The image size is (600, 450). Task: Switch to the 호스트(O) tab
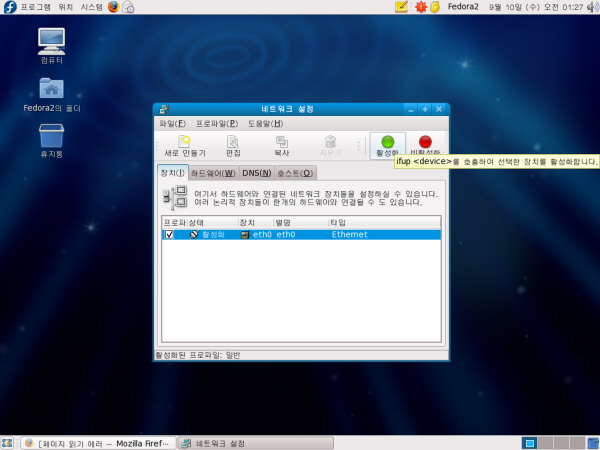click(295, 173)
